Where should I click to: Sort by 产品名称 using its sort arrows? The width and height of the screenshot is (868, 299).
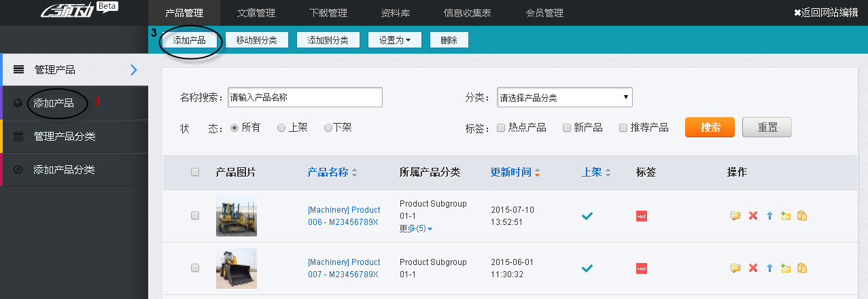pyautogui.click(x=354, y=173)
